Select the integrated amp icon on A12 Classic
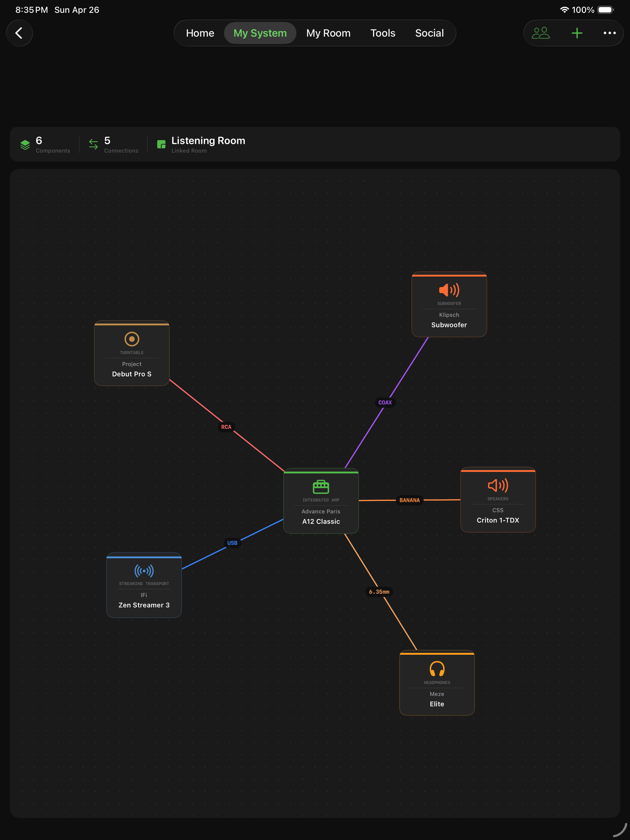The width and height of the screenshot is (630, 840). tap(320, 487)
